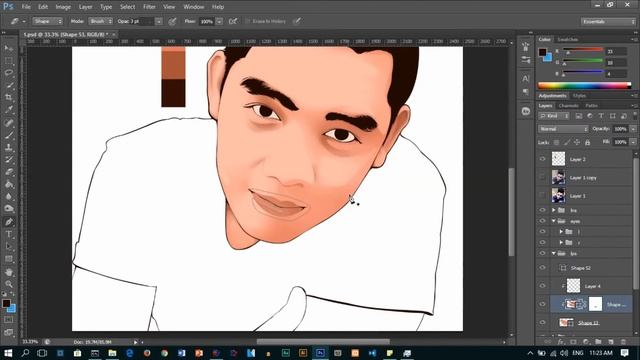Image resolution: width=640 pixels, height=360 pixels.
Task: Switch to the Swatches tab
Action: [x=568, y=40]
